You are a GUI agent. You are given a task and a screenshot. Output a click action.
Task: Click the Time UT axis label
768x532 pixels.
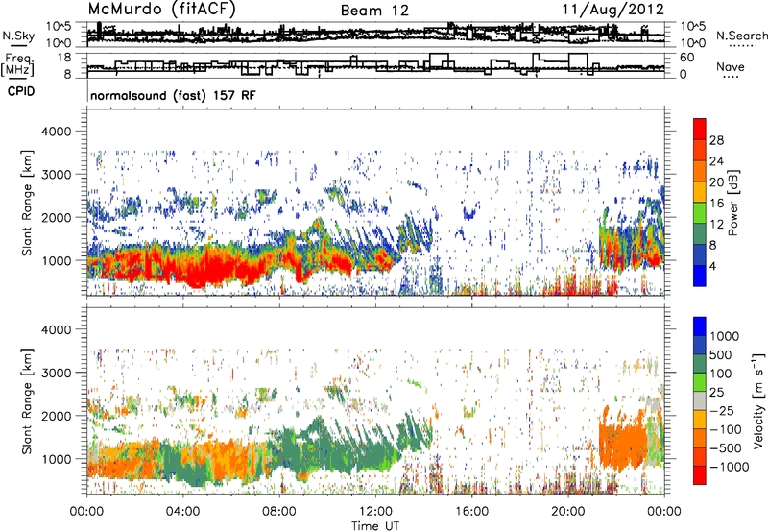[375, 526]
